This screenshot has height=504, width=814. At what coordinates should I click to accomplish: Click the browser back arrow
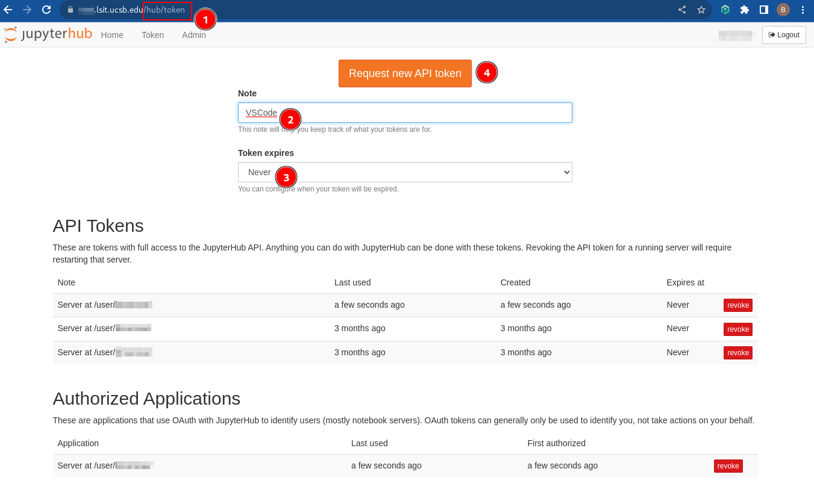pos(8,10)
